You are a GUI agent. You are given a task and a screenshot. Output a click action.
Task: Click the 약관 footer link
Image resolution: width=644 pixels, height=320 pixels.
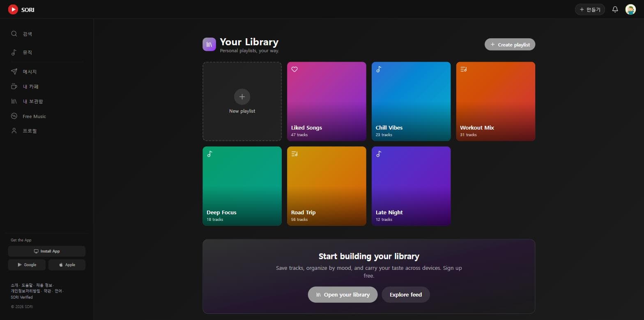pyautogui.click(x=47, y=291)
